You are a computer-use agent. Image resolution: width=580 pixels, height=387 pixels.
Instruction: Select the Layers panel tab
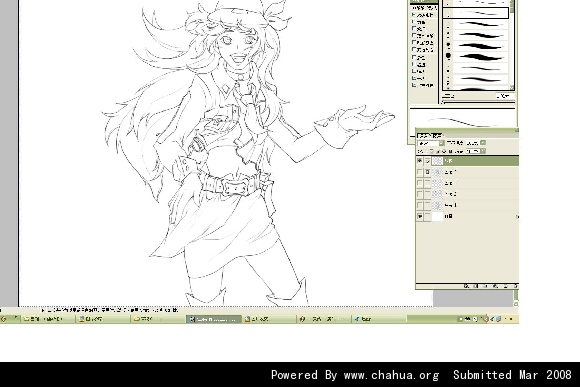[429, 135]
